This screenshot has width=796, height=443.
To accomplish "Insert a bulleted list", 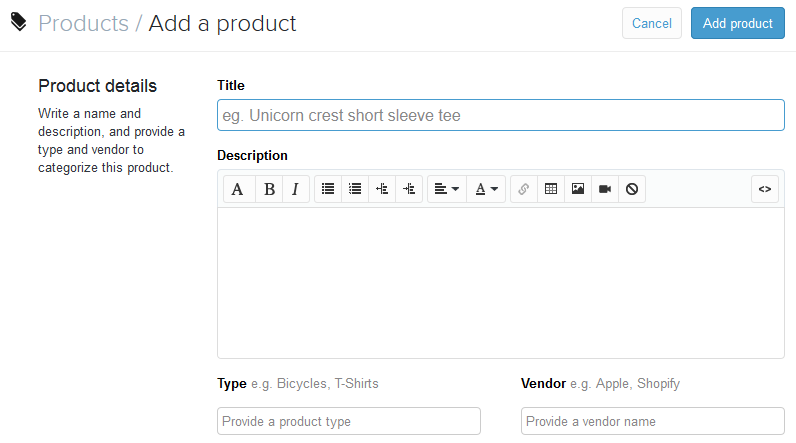I will (328, 189).
